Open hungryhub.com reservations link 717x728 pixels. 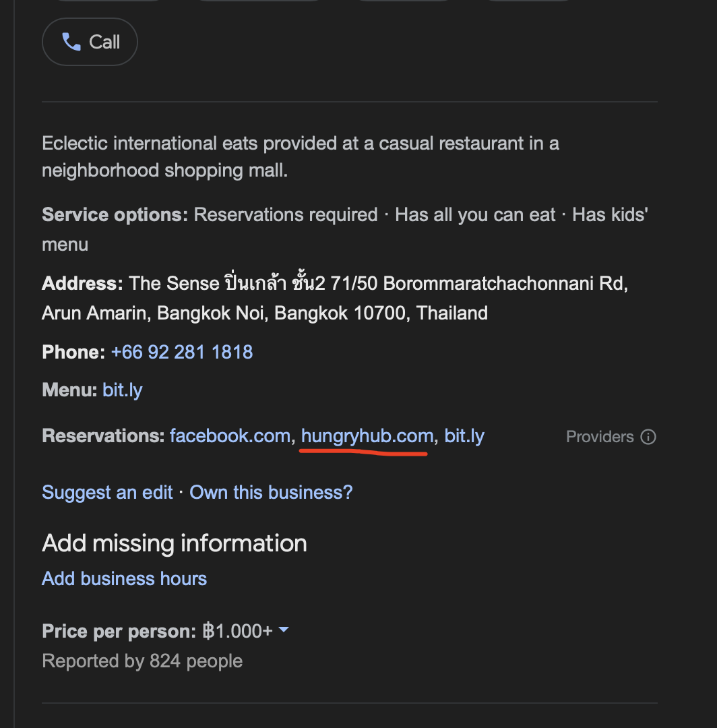[367, 436]
